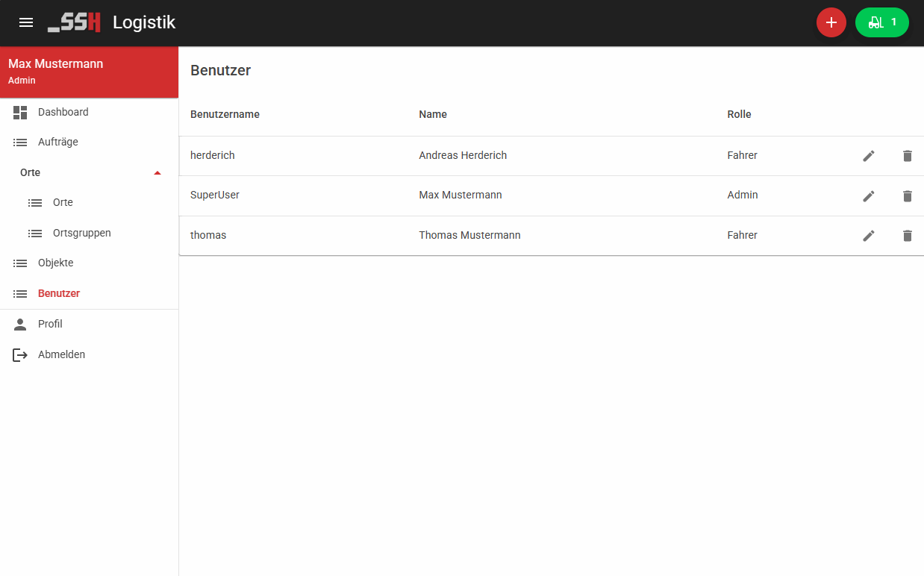
Task: Click the Benutzername column header
Action: point(225,114)
